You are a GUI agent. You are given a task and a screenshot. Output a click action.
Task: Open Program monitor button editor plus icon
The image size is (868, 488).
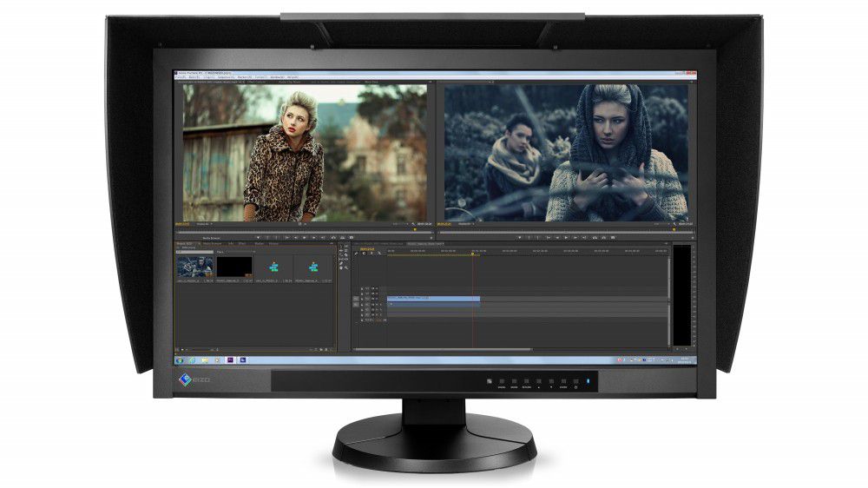[x=693, y=238]
